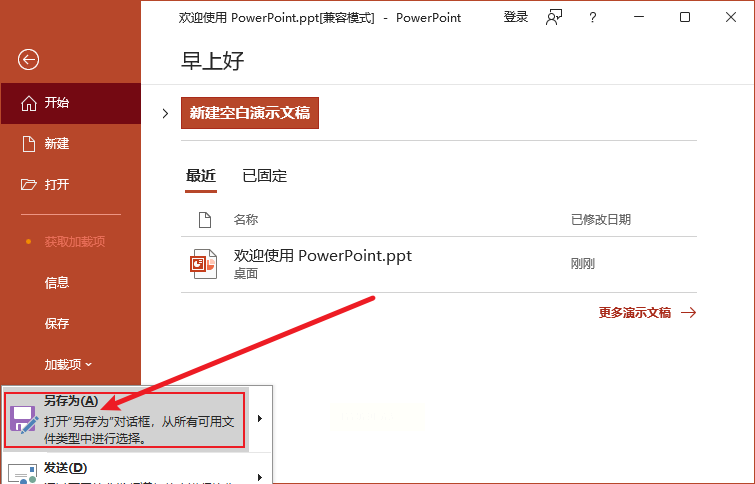Click 桌面 location under the file name
755x484 pixels.
246,274
